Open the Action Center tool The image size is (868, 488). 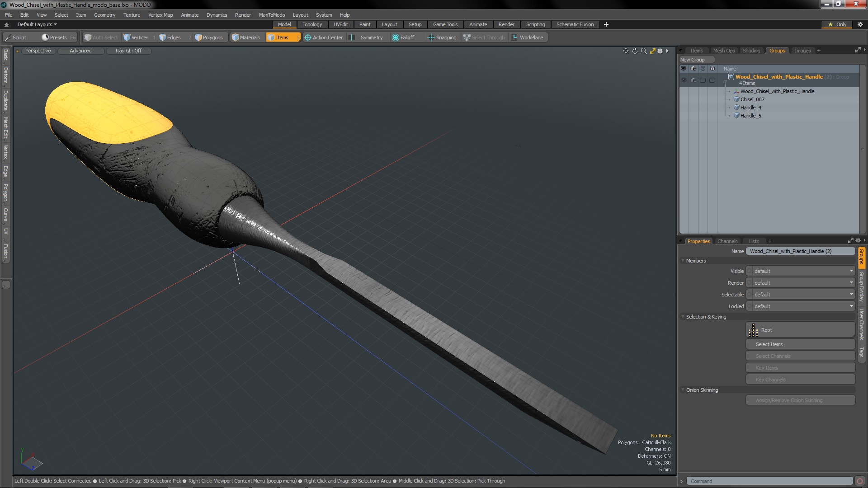pos(323,38)
